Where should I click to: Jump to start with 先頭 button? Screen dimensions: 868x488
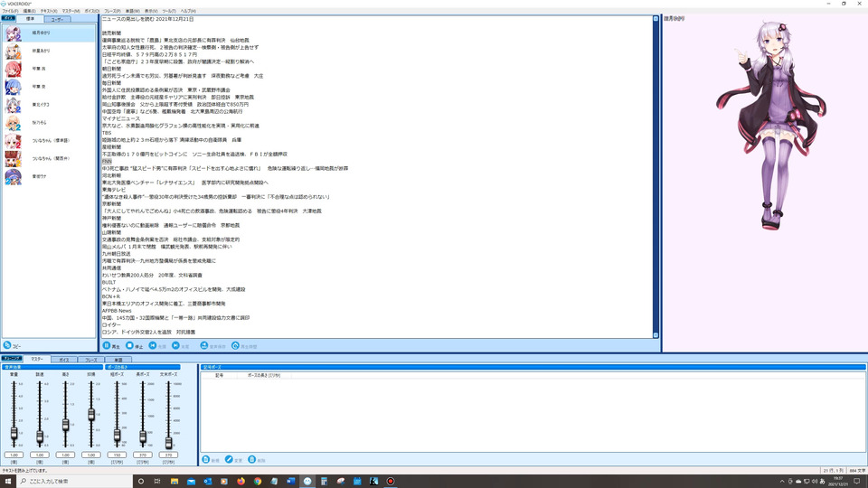[157, 346]
